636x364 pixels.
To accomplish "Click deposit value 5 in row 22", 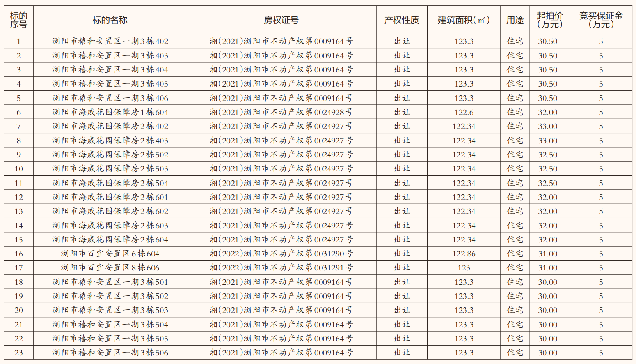I will tap(601, 339).
